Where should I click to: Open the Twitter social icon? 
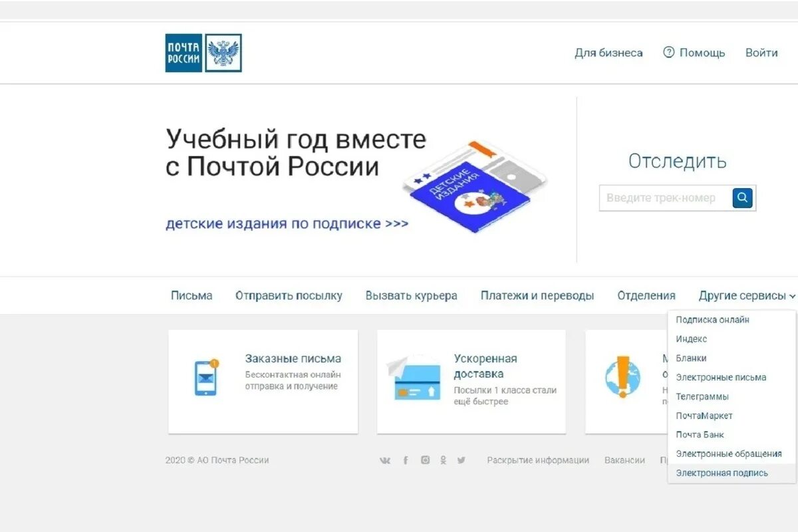click(462, 460)
